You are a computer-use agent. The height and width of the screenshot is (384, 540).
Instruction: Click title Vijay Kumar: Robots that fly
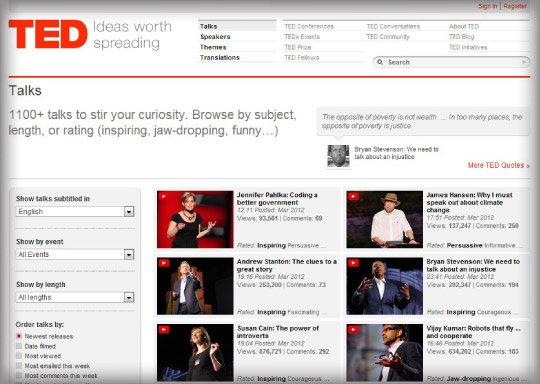[473, 332]
